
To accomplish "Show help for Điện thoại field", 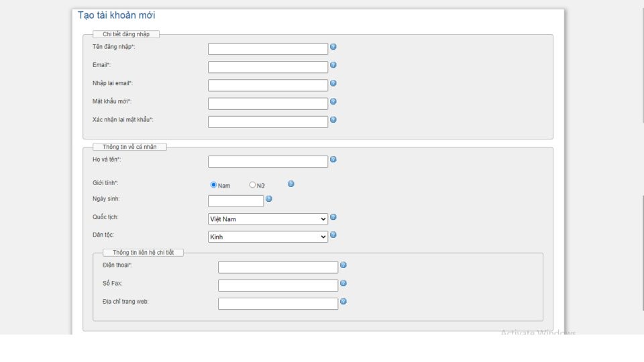I will point(343,265).
